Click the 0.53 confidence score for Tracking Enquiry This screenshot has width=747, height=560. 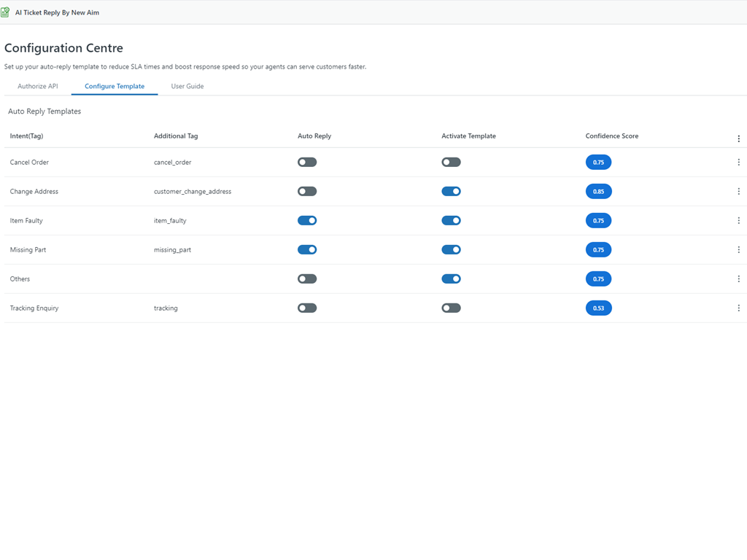point(598,308)
